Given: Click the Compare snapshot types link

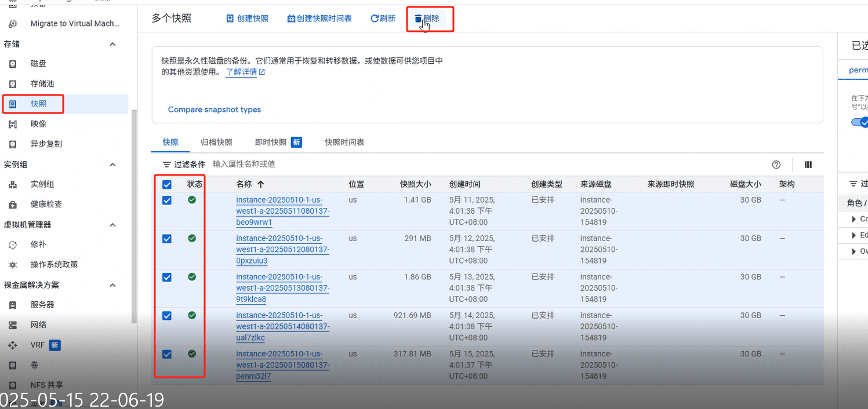Looking at the screenshot, I should (x=215, y=109).
